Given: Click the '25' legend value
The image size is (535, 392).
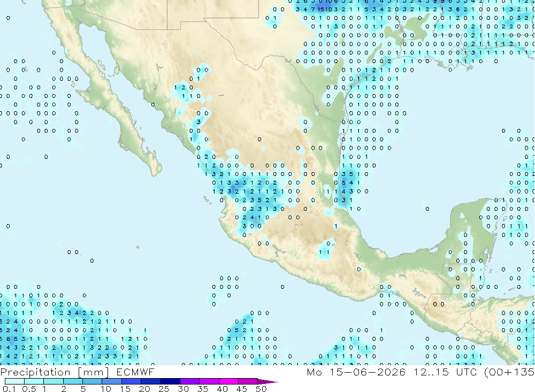Looking at the screenshot, I should tap(164, 389).
